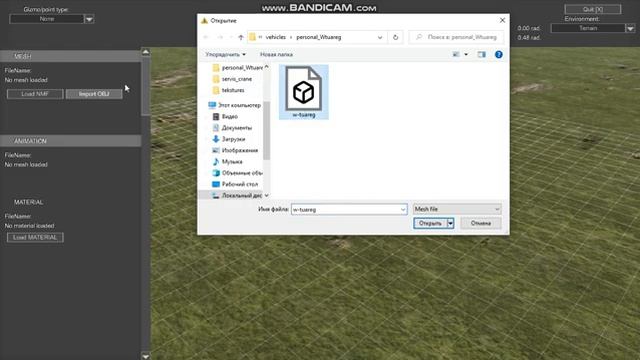Click the personal_Wtuareg breadcrumb segment
The width and height of the screenshot is (640, 360).
point(318,37)
